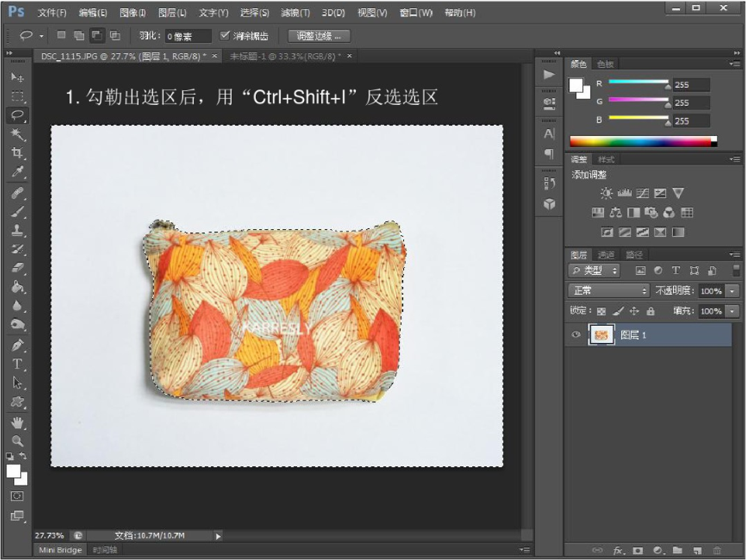Image resolution: width=746 pixels, height=560 pixels.
Task: Click the Brightness/Contrast adjustment icon
Action: point(606,193)
